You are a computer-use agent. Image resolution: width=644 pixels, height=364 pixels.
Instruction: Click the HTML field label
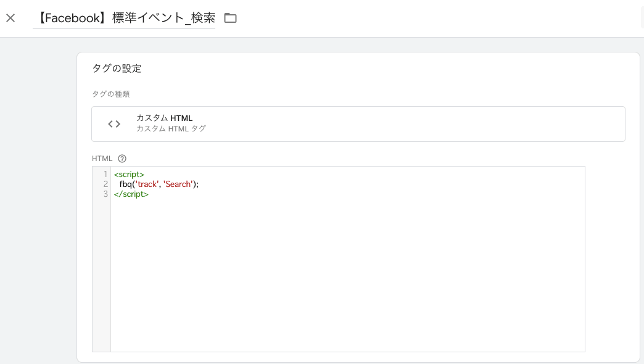tap(102, 159)
